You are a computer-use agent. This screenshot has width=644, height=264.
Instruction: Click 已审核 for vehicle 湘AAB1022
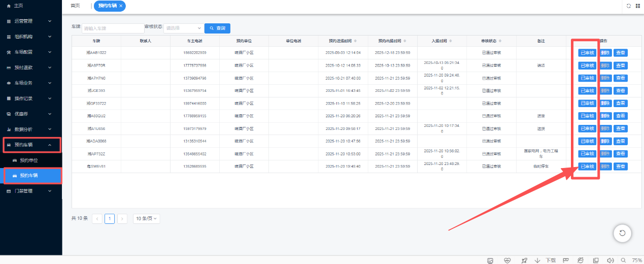click(x=587, y=53)
